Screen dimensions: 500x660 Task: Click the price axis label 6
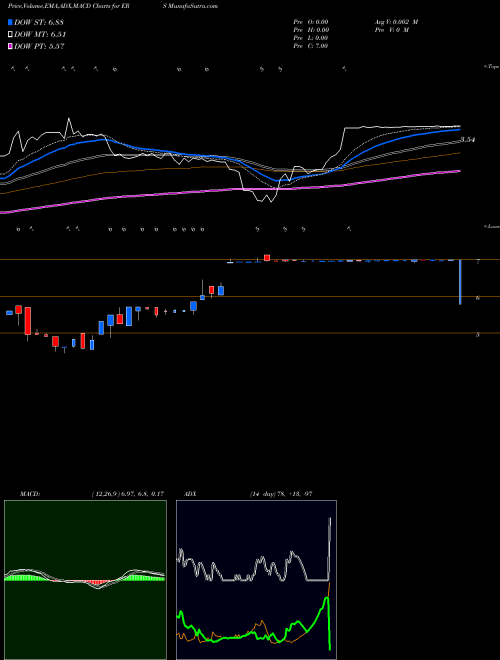pyautogui.click(x=478, y=298)
